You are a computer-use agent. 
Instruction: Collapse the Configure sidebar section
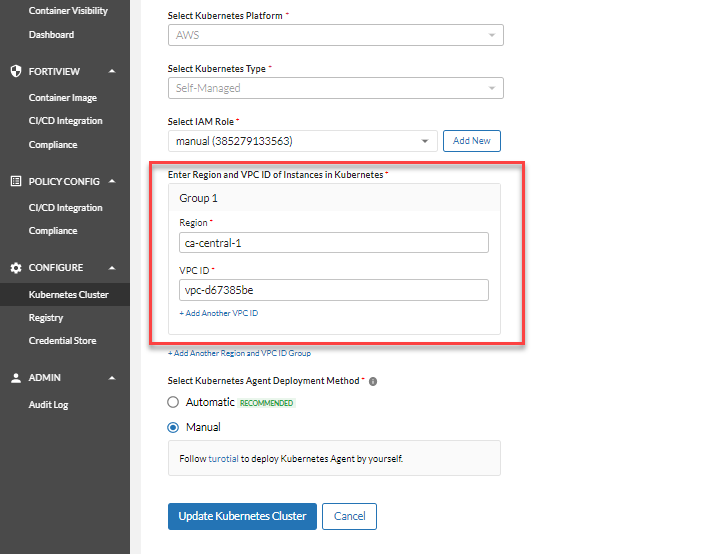(x=112, y=268)
